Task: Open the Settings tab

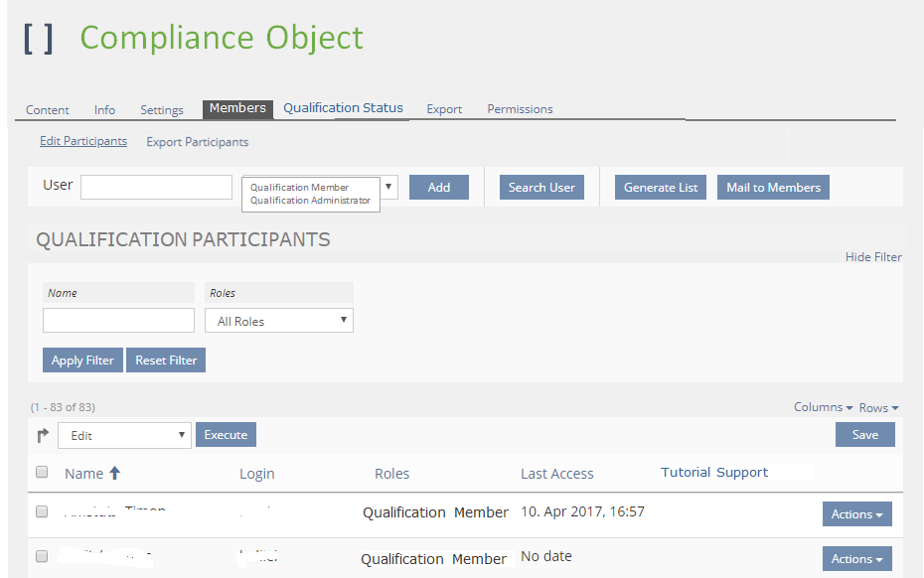Action: 161,110
